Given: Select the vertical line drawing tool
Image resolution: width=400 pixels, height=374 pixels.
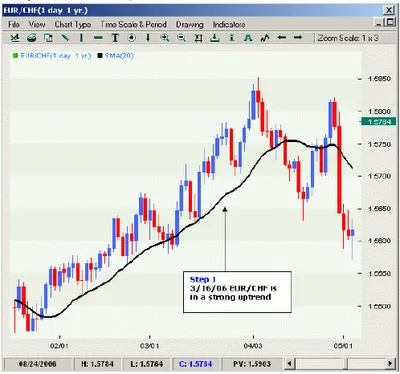Looking at the screenshot, I should [81, 38].
